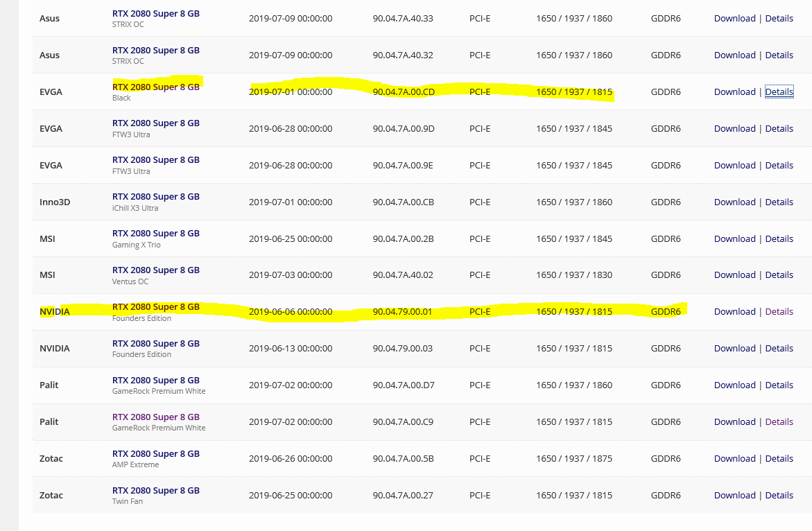
Task: Download MSI Gaming X Trio BIOS
Action: point(734,239)
